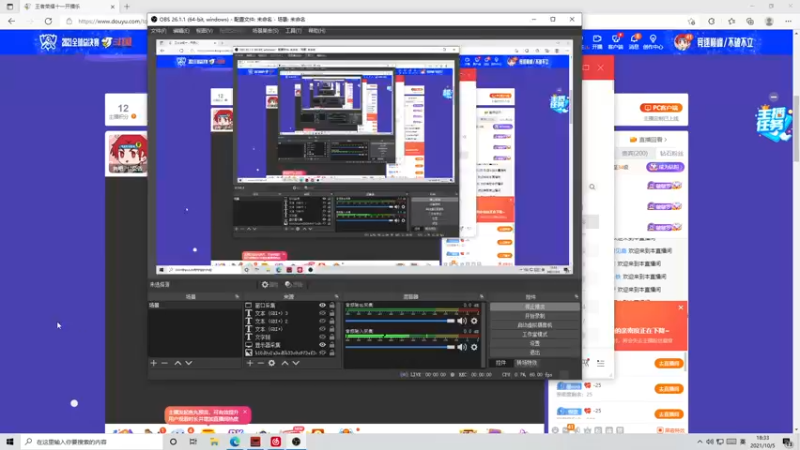The width and height of the screenshot is (800, 450).
Task: Refresh the Edge browser page
Action: coord(48,21)
